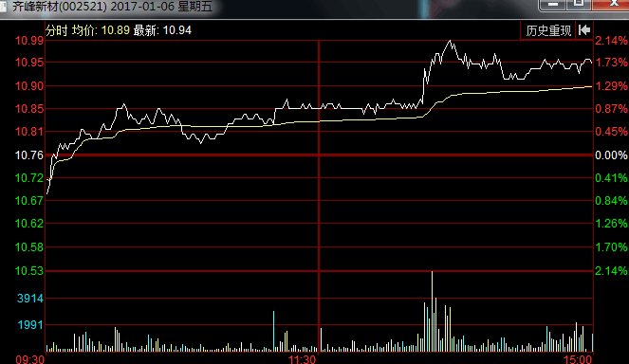Viewport: 629px width, 364px height.
Task: Click the jump-to-start arrow icon
Action: (584, 30)
